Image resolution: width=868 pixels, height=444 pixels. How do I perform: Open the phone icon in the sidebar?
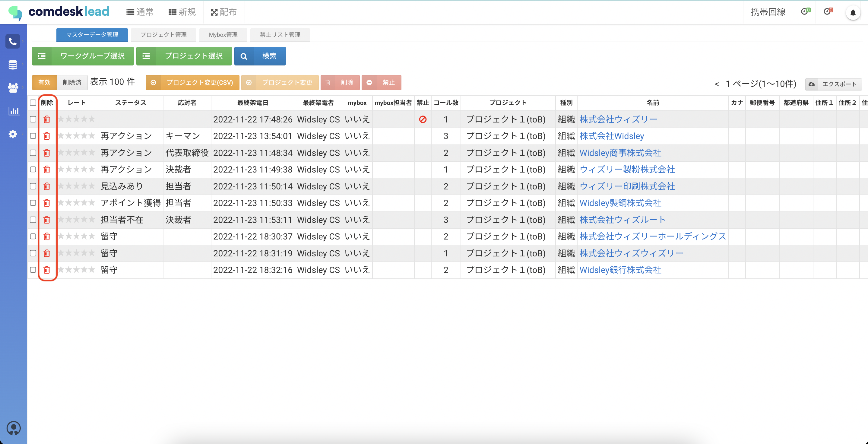(x=13, y=41)
